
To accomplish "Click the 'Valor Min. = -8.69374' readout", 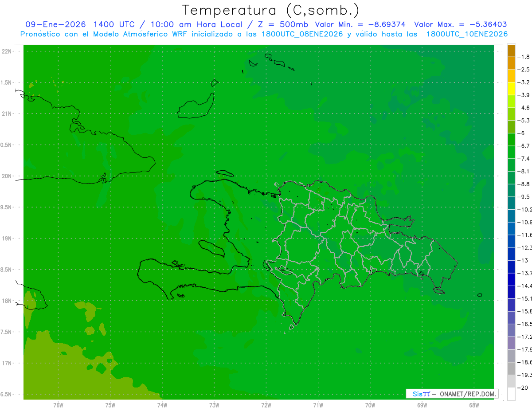I will click(361, 24).
